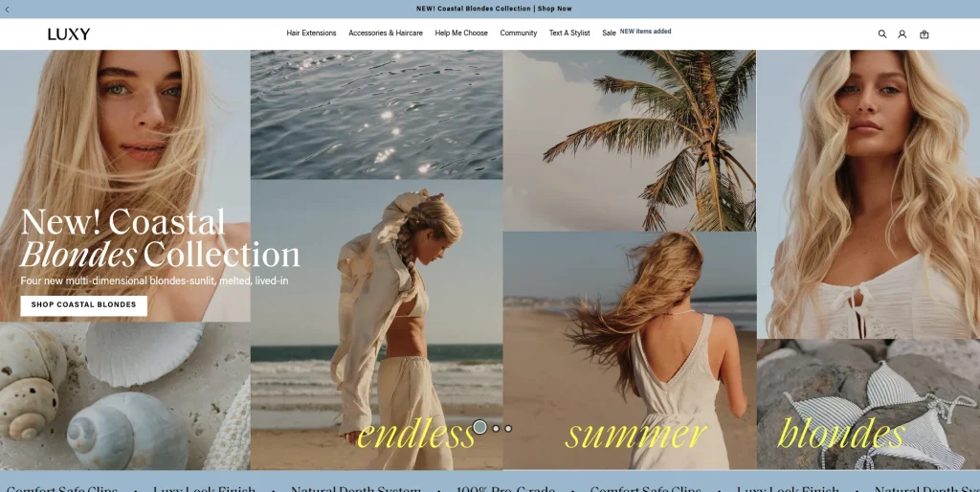The height and width of the screenshot is (492, 980).
Task: Select the second carousel slide dot
Action: pyautogui.click(x=496, y=428)
